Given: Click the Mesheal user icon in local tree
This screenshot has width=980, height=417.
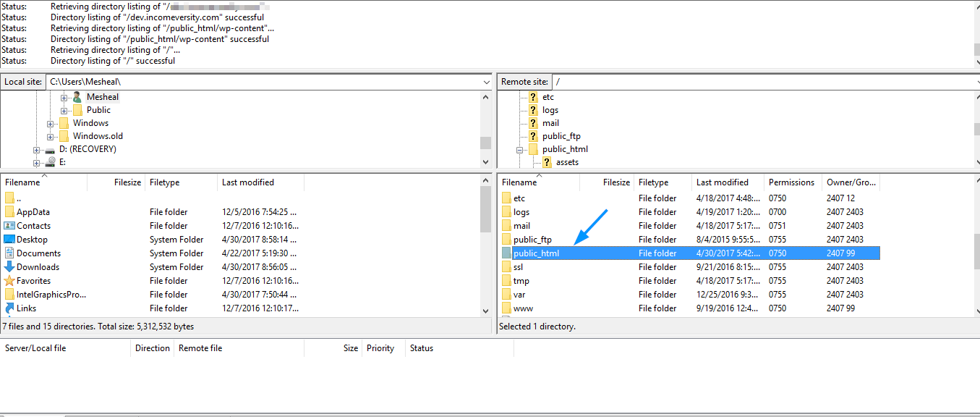Looking at the screenshot, I should (x=77, y=97).
